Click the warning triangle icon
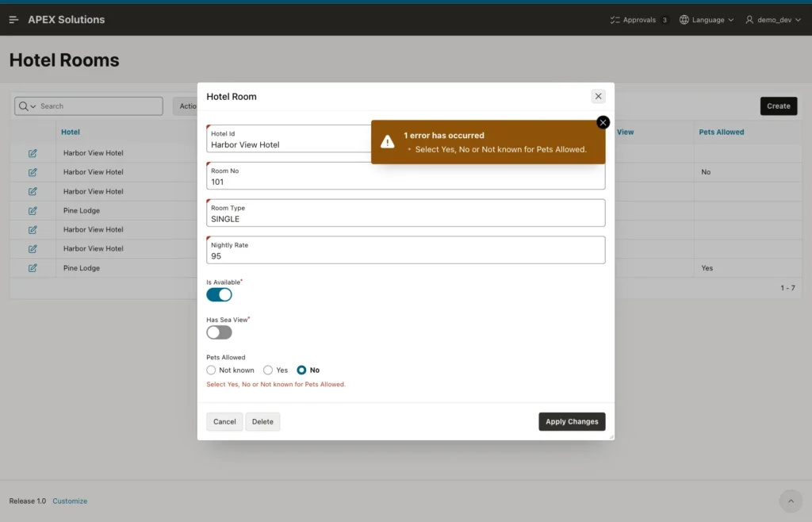Image resolution: width=812 pixels, height=522 pixels. pos(387,142)
